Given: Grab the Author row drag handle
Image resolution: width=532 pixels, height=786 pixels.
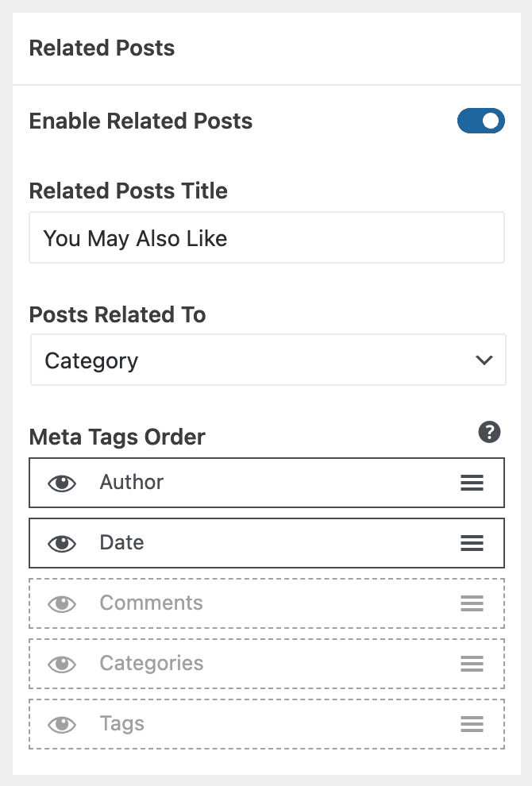Looking at the screenshot, I should (472, 483).
